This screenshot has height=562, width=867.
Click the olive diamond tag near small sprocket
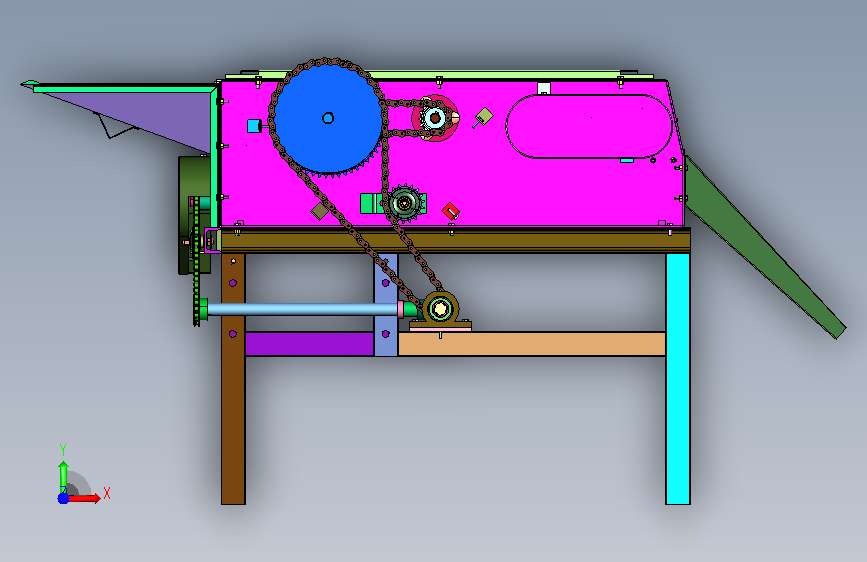[x=484, y=117]
